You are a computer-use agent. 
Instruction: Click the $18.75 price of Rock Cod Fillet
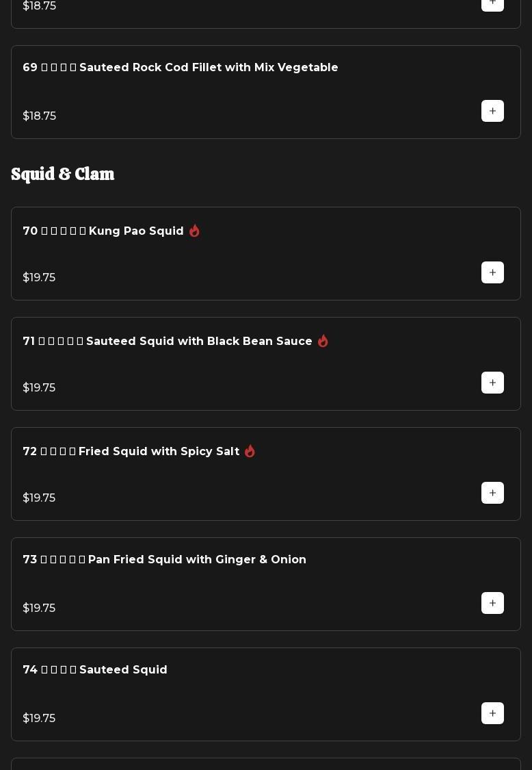[40, 116]
